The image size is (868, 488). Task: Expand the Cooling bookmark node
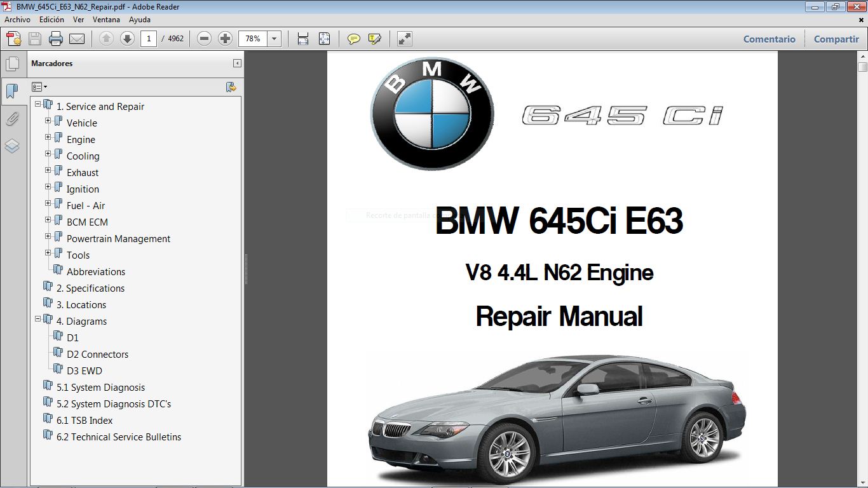point(48,153)
